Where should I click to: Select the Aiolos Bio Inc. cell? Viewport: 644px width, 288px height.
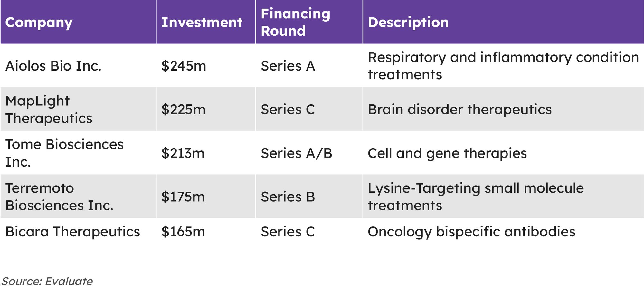[53, 66]
